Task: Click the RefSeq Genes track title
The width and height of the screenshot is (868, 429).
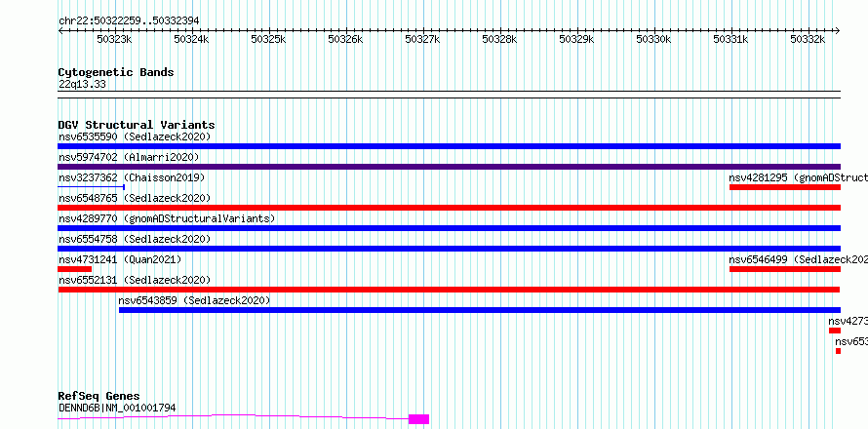Action: click(99, 397)
